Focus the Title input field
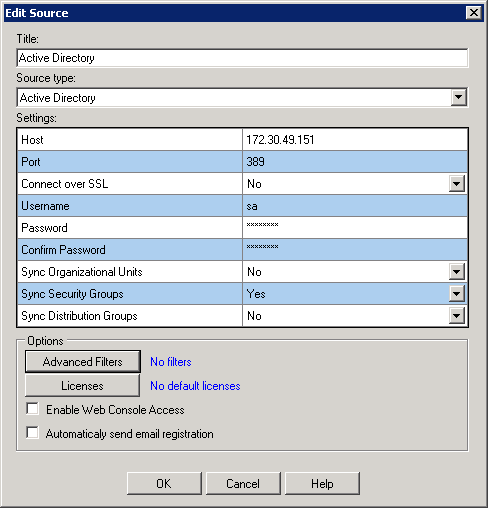 [x=242, y=58]
